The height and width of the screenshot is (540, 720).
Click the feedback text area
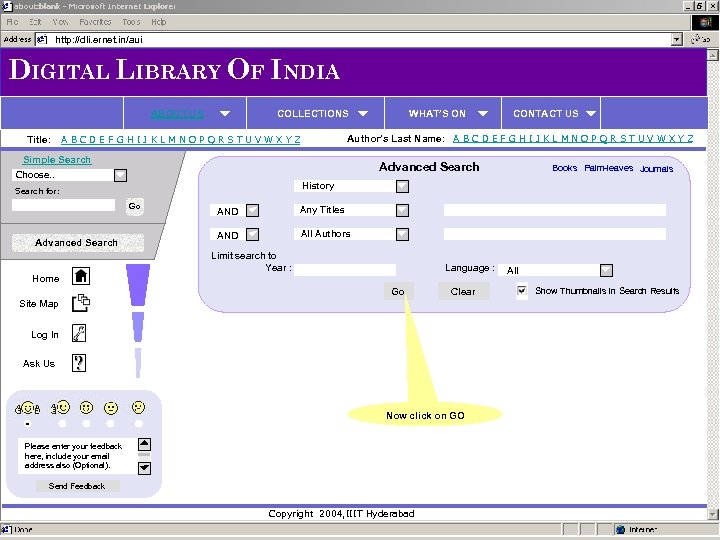pos(78,456)
